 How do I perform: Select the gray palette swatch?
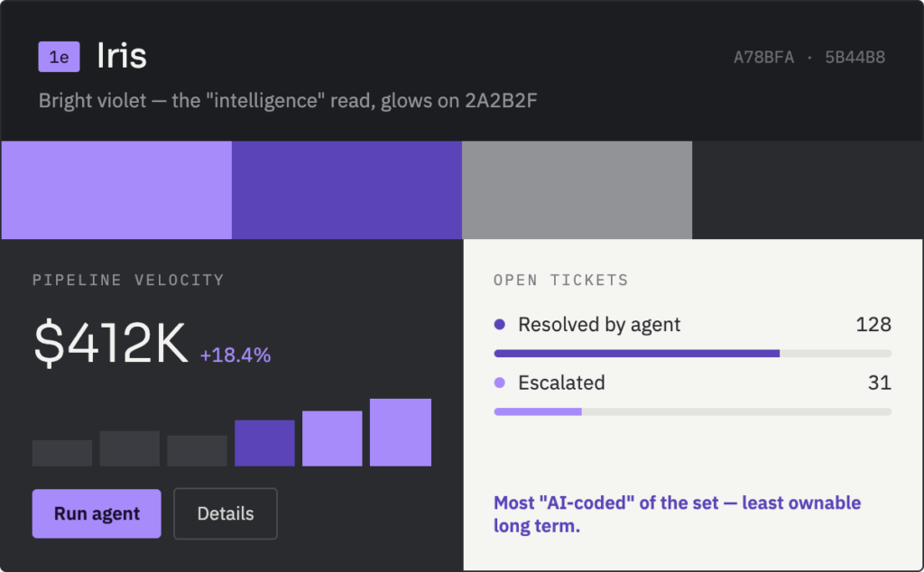pyautogui.click(x=577, y=189)
